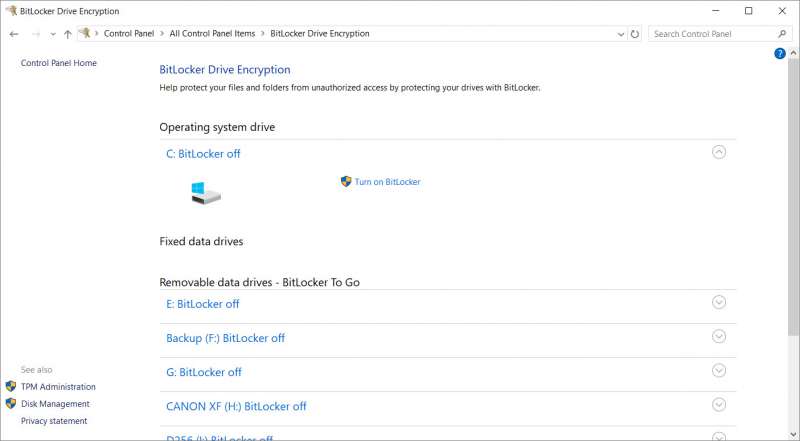Viewport: 800px width, 441px height.
Task: Click CANON XF (H:) BitLocker off heading
Action: (236, 406)
